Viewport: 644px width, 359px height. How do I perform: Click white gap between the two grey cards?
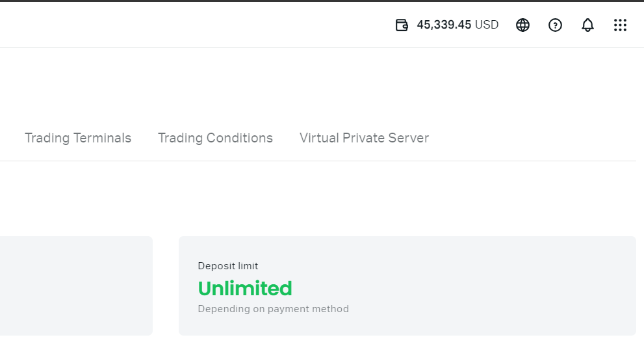click(166, 286)
